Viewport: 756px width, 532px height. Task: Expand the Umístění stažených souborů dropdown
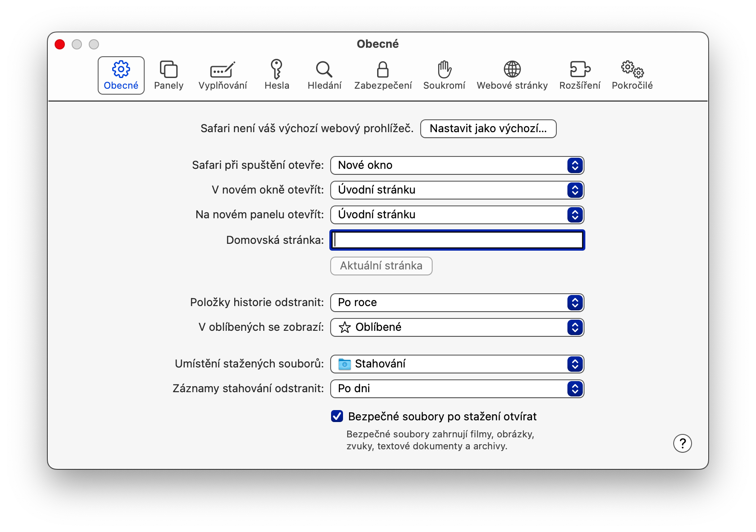[x=457, y=364]
